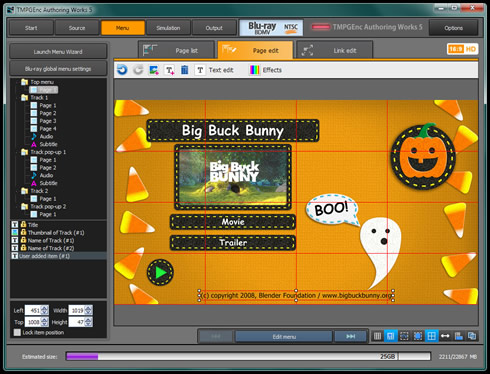Click the Left value stepper arrows
Viewport: 490px width, 374px height.
44,310
